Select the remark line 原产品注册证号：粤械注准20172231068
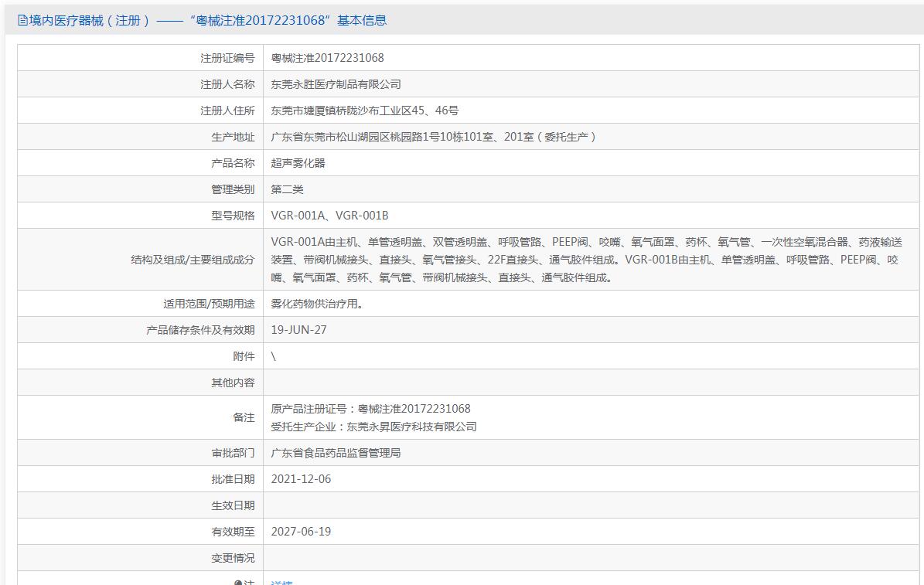 [370, 409]
